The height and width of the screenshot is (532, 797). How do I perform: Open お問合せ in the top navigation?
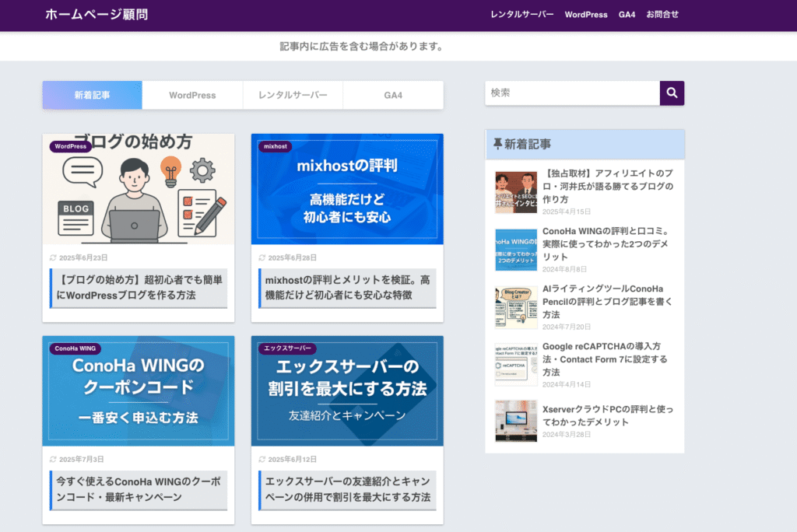click(x=662, y=14)
